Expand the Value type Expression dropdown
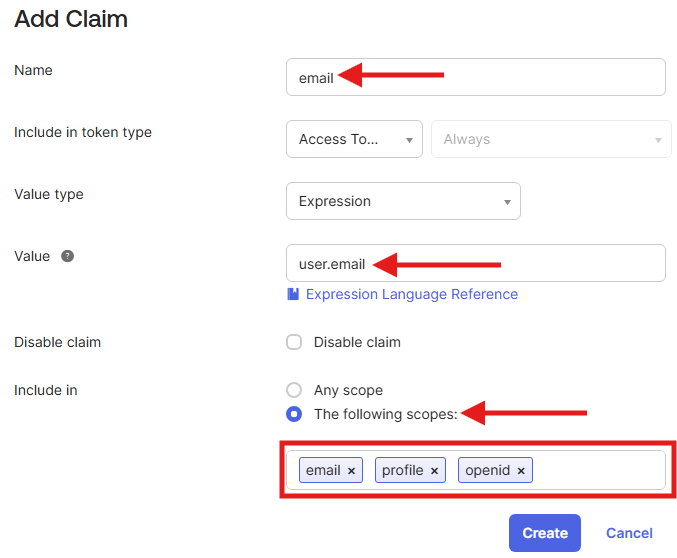 pos(403,201)
